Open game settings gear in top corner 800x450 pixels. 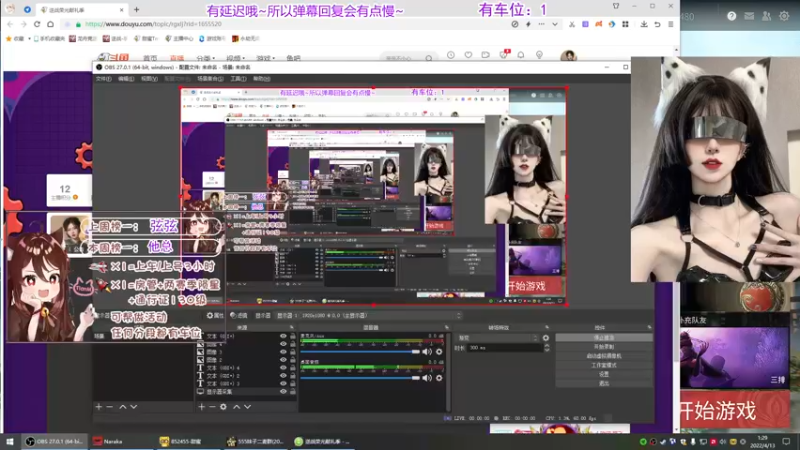784,16
